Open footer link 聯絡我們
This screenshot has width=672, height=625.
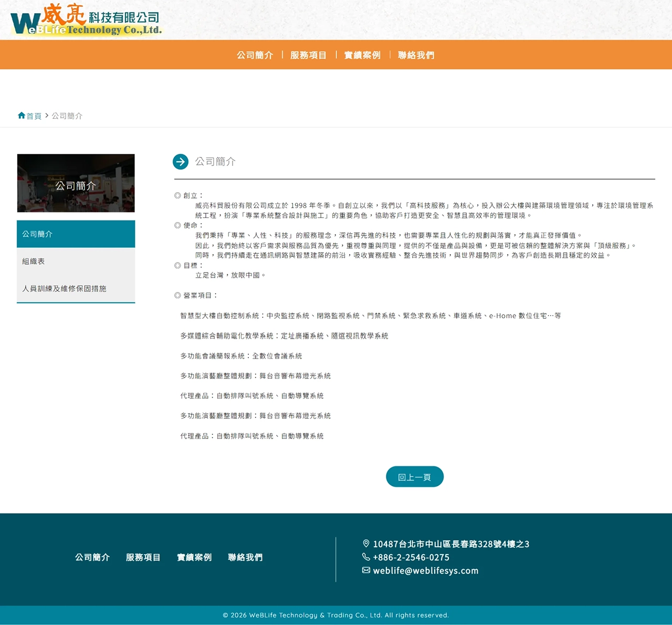coord(245,557)
